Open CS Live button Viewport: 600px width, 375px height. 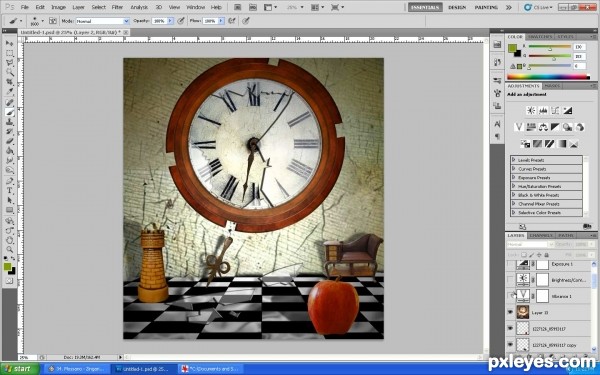tap(539, 7)
